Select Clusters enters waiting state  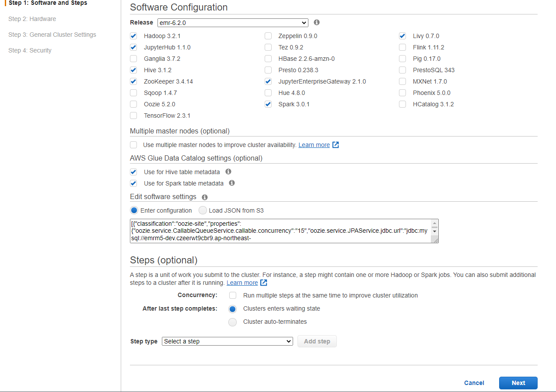point(233,309)
